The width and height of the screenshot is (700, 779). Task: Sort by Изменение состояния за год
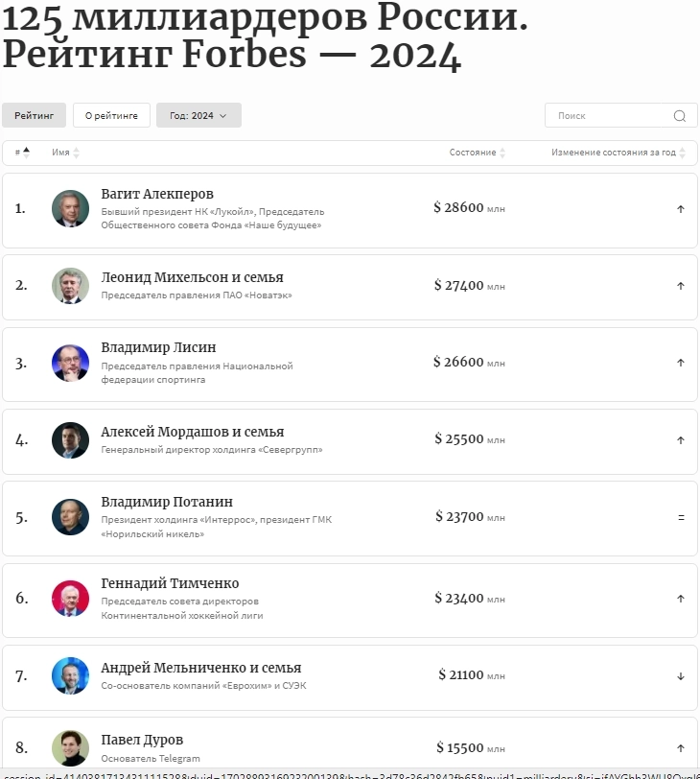tap(682, 153)
